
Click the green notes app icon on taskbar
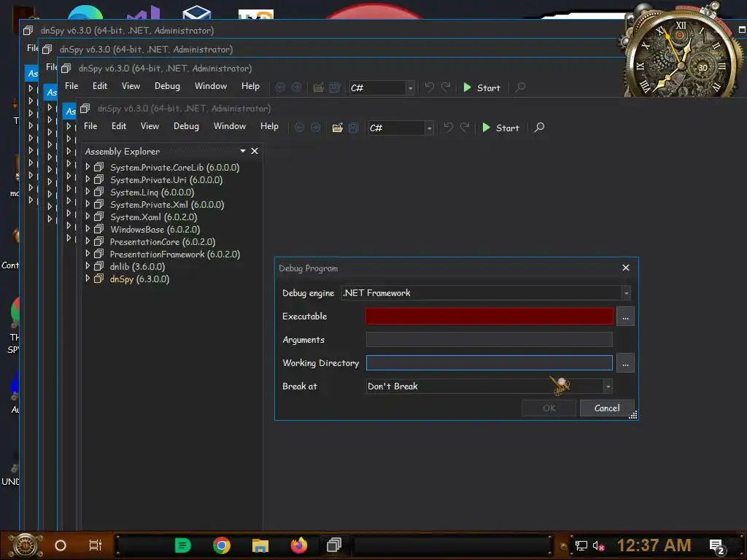pos(182,545)
